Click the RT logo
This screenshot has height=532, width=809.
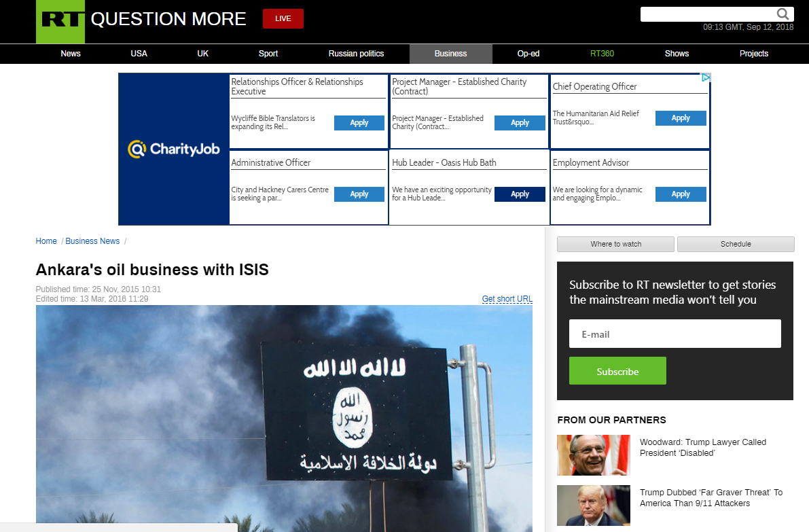click(x=60, y=21)
